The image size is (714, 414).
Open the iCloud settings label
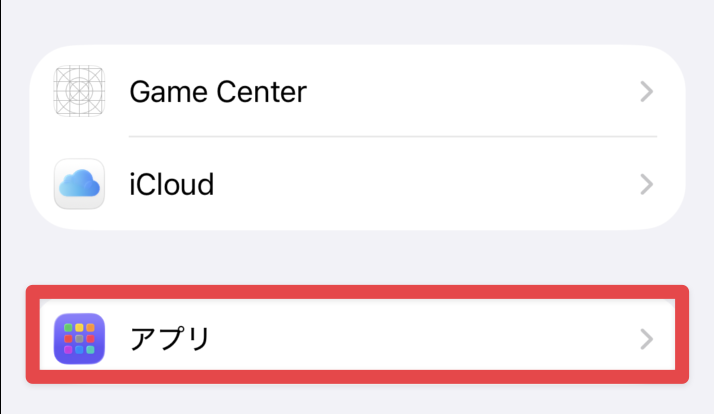coord(171,184)
